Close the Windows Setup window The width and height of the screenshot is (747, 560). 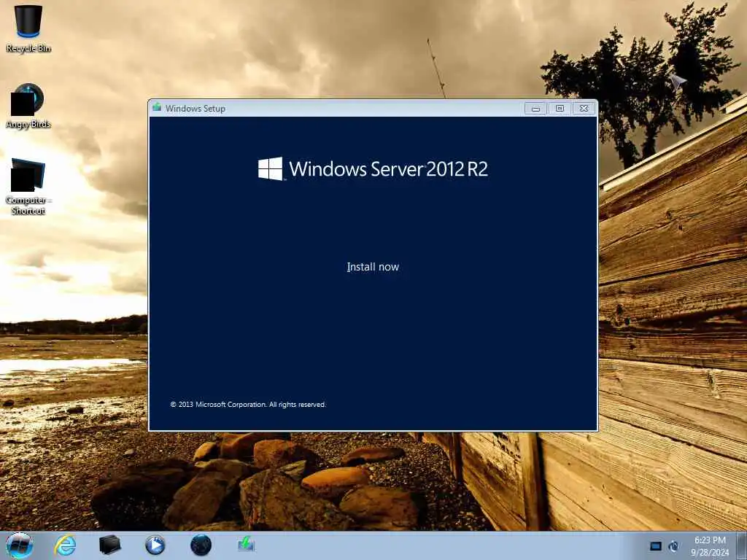tap(584, 109)
